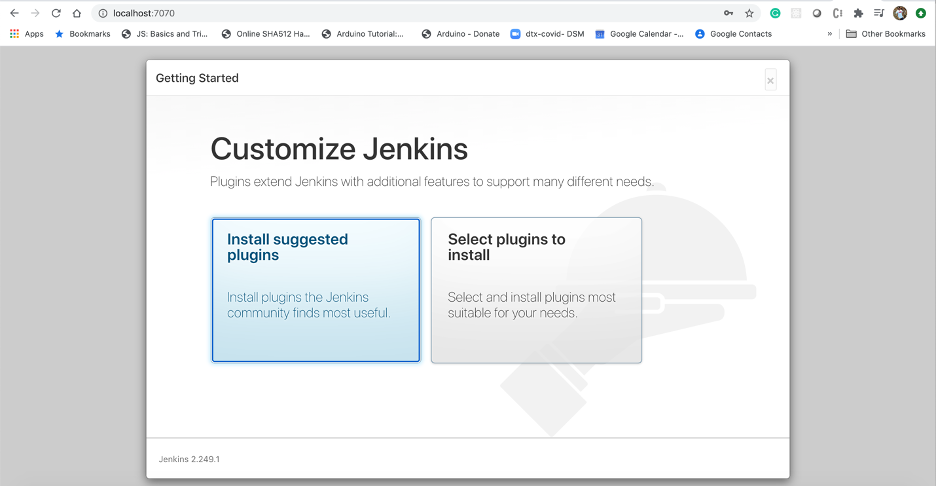This screenshot has height=486, width=936.
Task: Click the site info icon beside localhost:7070
Action: [x=103, y=13]
